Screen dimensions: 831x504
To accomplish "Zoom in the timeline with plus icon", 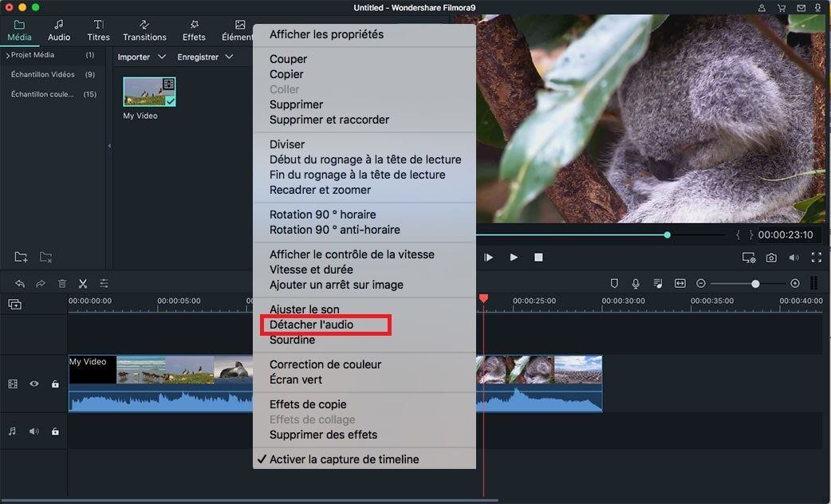I will [x=795, y=284].
